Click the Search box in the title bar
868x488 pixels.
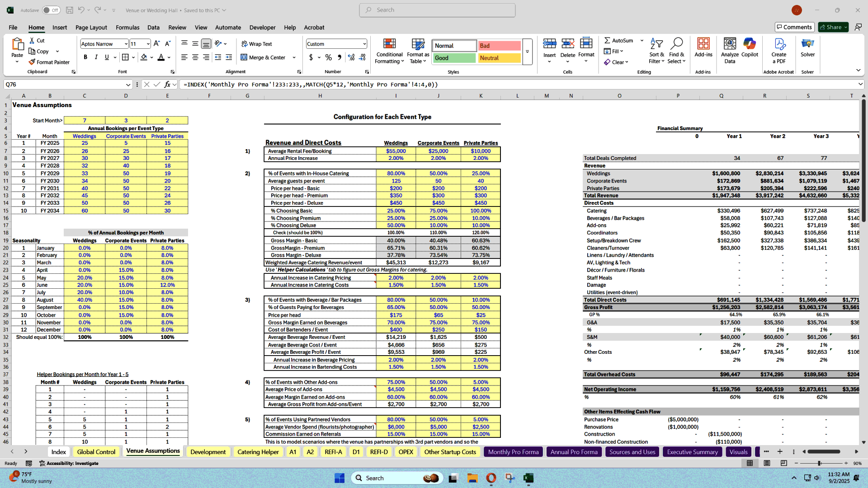click(x=437, y=10)
